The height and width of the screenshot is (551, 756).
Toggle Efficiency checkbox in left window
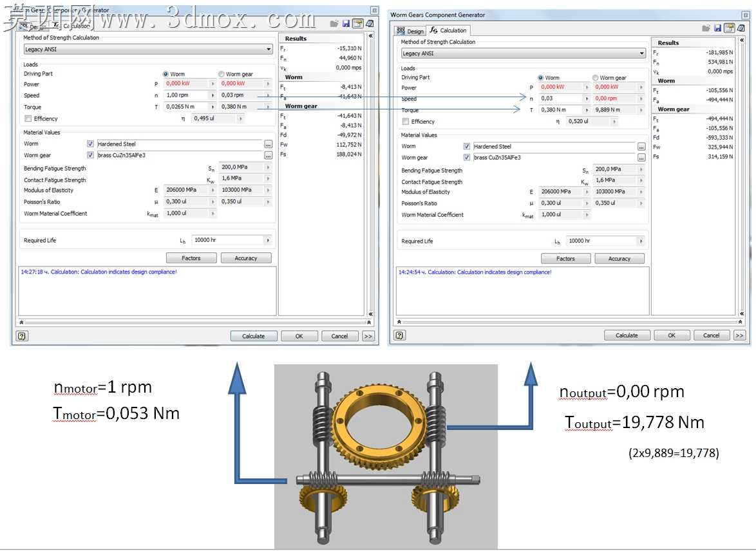click(x=28, y=118)
